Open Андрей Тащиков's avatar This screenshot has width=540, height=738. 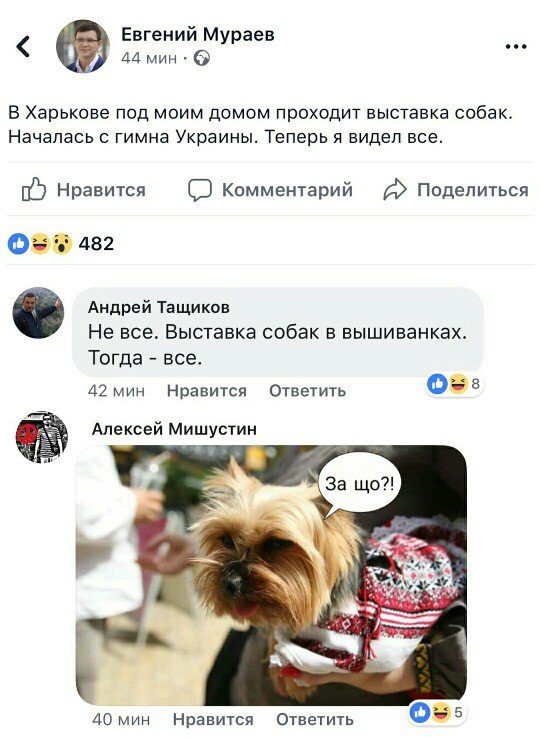click(38, 313)
